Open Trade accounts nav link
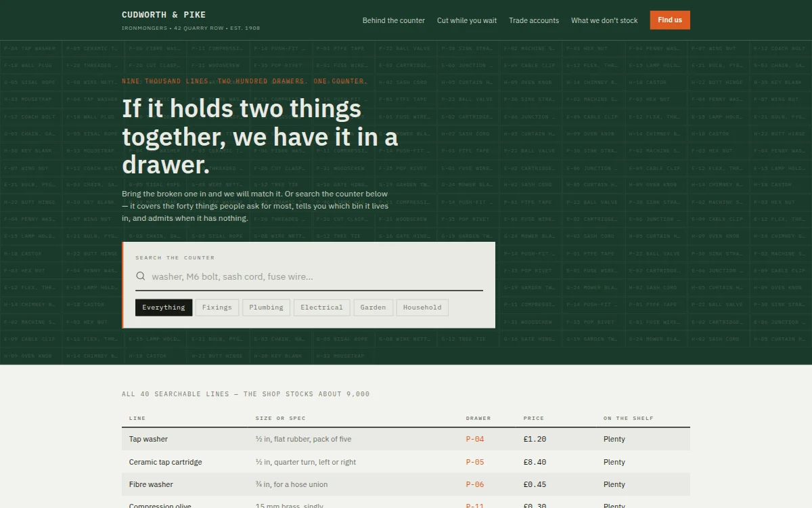812x508 pixels. pos(534,20)
